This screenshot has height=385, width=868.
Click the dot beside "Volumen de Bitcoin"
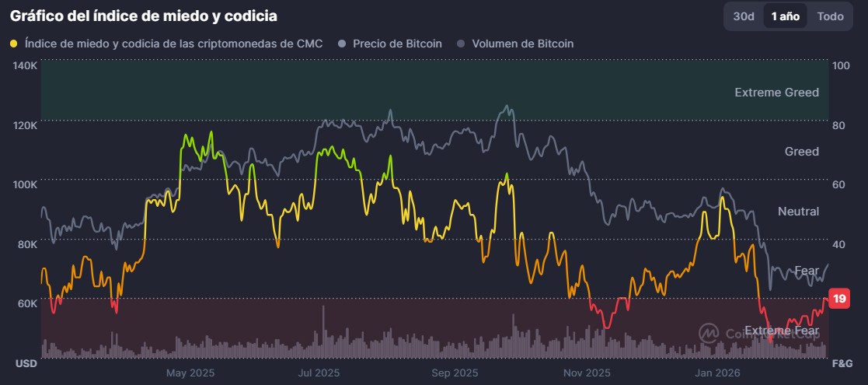pos(460,44)
